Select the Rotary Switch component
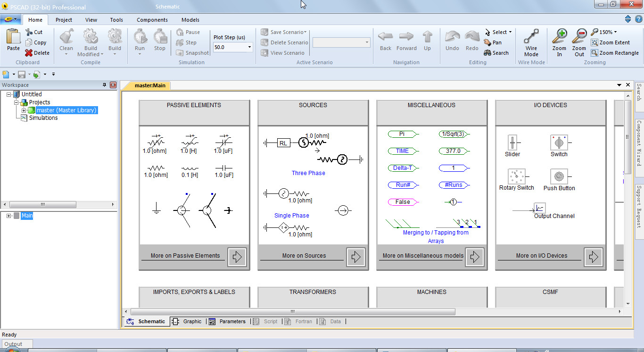644x352 pixels. coord(516,176)
